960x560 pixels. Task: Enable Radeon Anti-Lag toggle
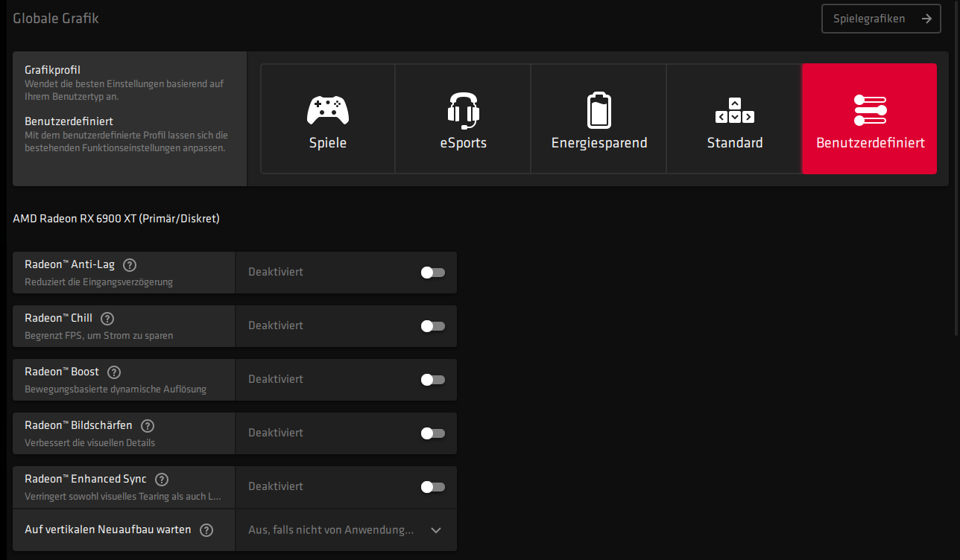(x=432, y=273)
